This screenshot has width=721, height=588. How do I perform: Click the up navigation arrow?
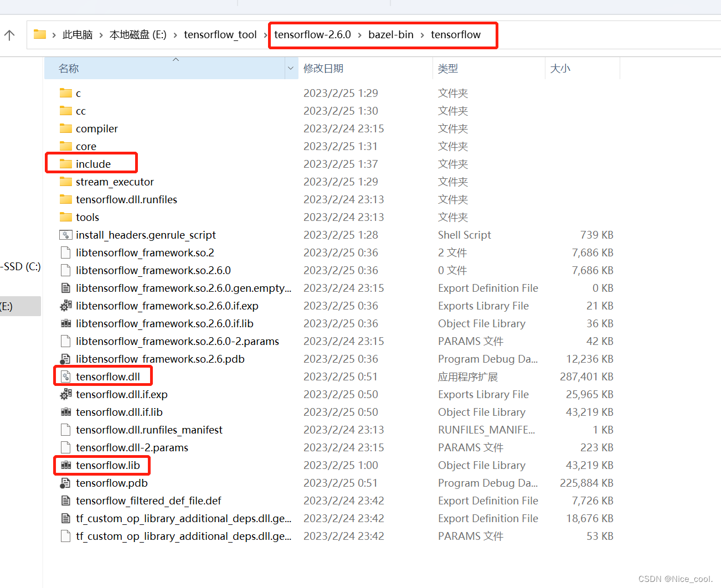(x=9, y=34)
